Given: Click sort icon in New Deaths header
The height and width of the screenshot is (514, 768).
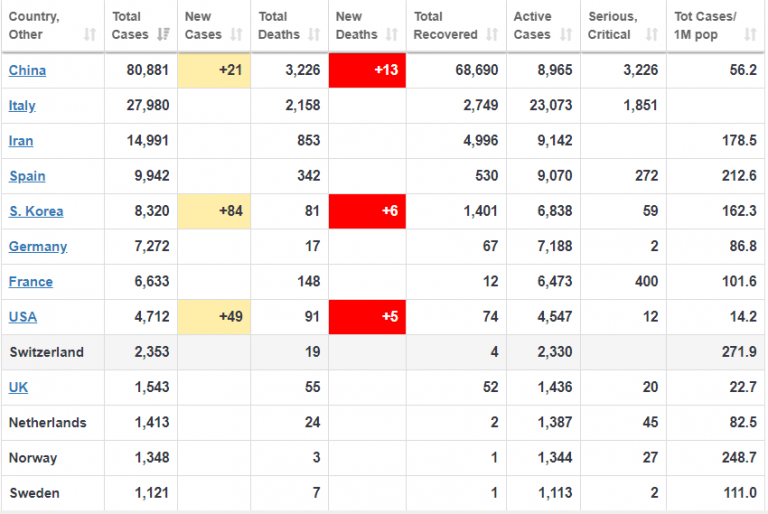Looking at the screenshot, I should pyautogui.click(x=389, y=35).
